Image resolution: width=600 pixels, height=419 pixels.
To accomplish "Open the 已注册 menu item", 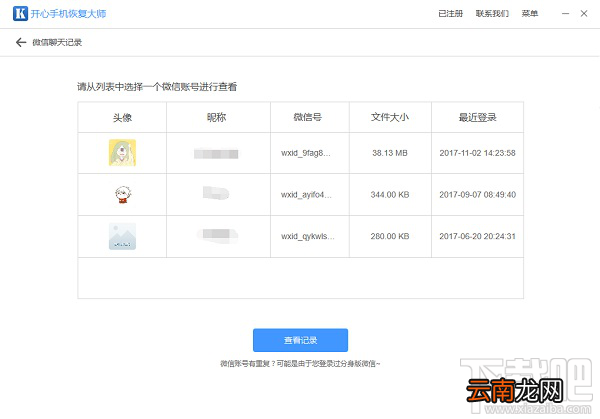I will pos(450,14).
